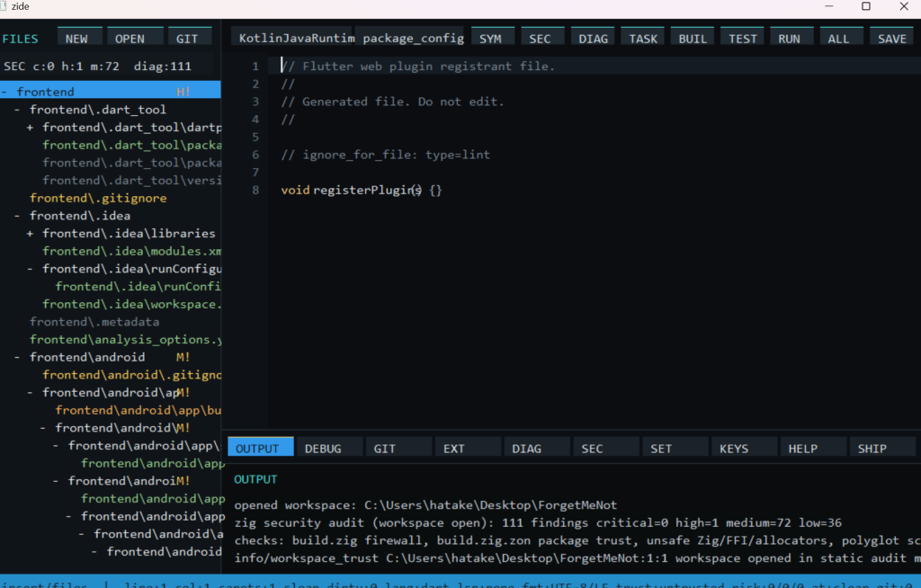The height and width of the screenshot is (588, 921).
Task: Open the GIT button beside OPEN
Action: click(x=190, y=37)
